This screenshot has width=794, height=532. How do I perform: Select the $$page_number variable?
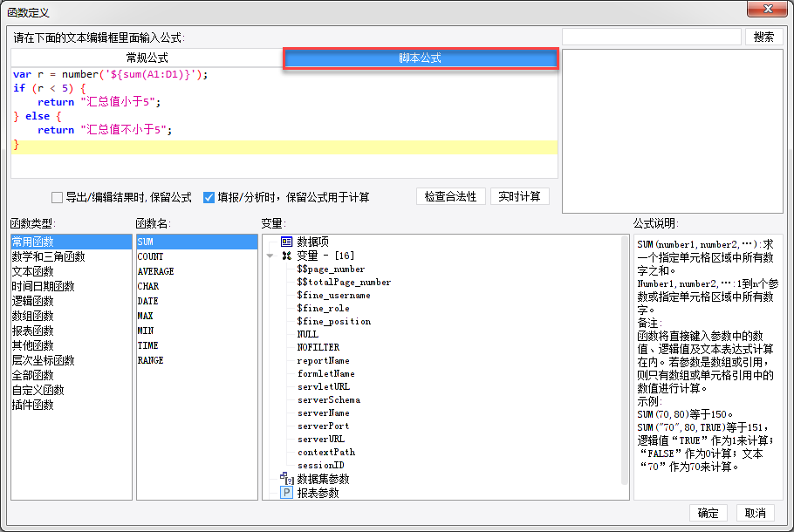331,269
